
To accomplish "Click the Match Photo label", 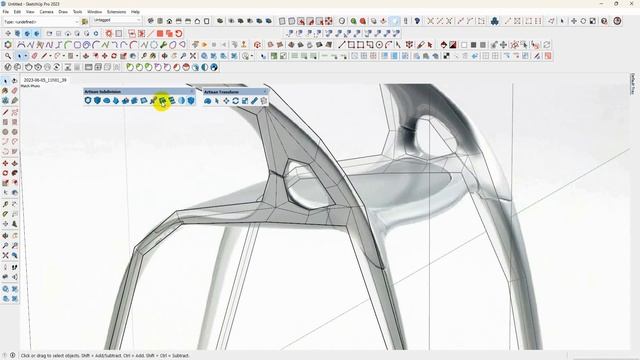I will tap(31, 86).
